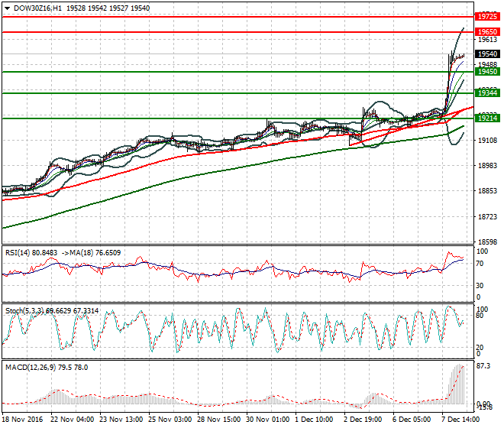
Task: Click the 2 Dec 19:00 time label
Action: coord(363,420)
